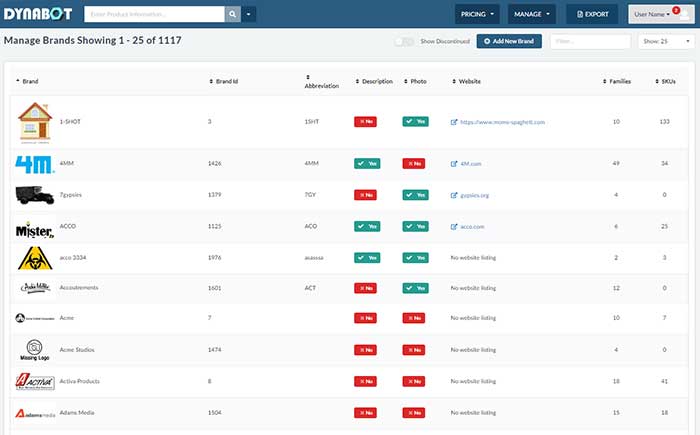The width and height of the screenshot is (700, 435).
Task: Toggle Show Discontinued switch
Action: click(x=404, y=42)
